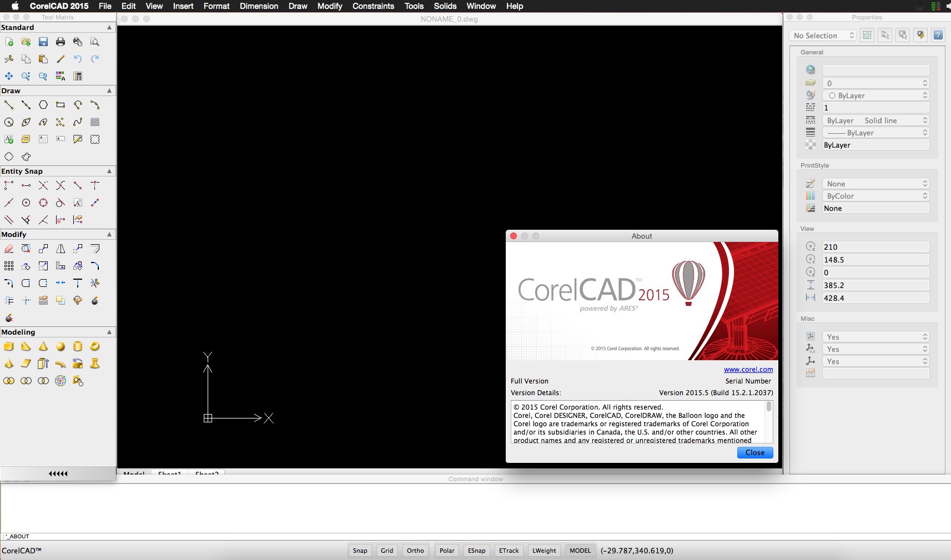Screen dimensions: 951x560
Task: Select the Spline curve tool
Action: pos(78,122)
